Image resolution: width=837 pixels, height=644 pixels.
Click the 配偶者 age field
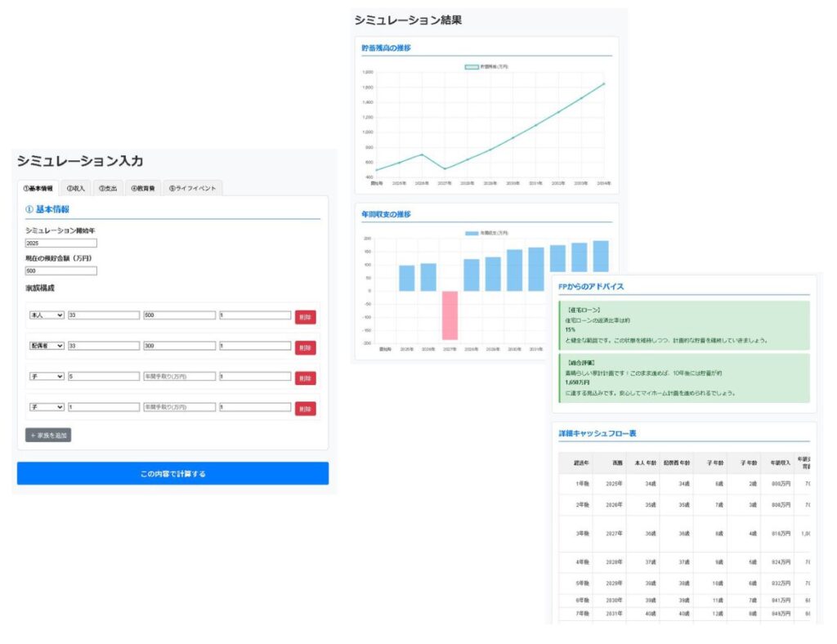tap(104, 347)
